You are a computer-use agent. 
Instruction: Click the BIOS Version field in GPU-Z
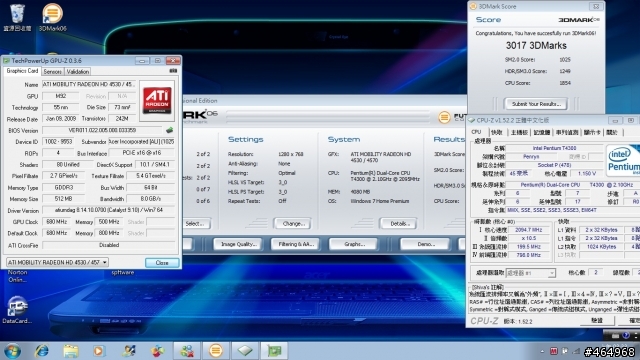[102, 131]
